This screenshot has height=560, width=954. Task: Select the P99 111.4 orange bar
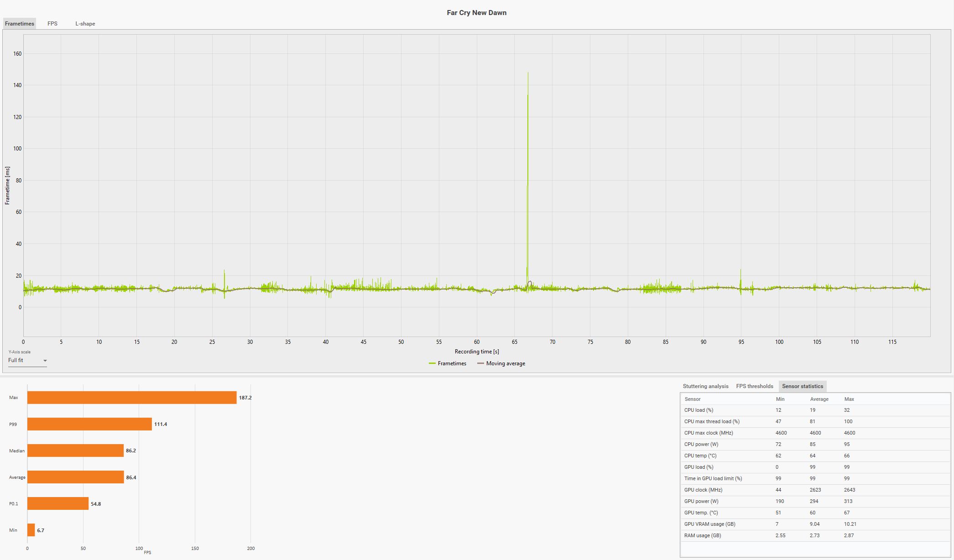click(x=89, y=424)
